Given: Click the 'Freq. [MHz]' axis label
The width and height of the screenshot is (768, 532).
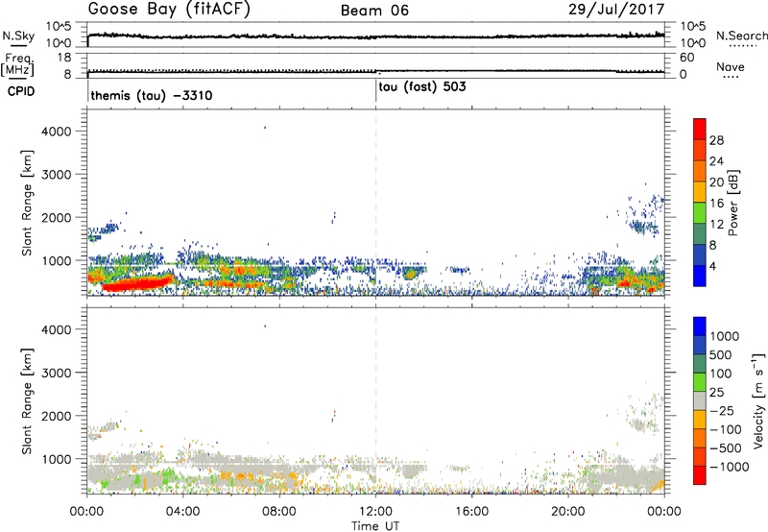Looking at the screenshot, I should click(18, 64).
